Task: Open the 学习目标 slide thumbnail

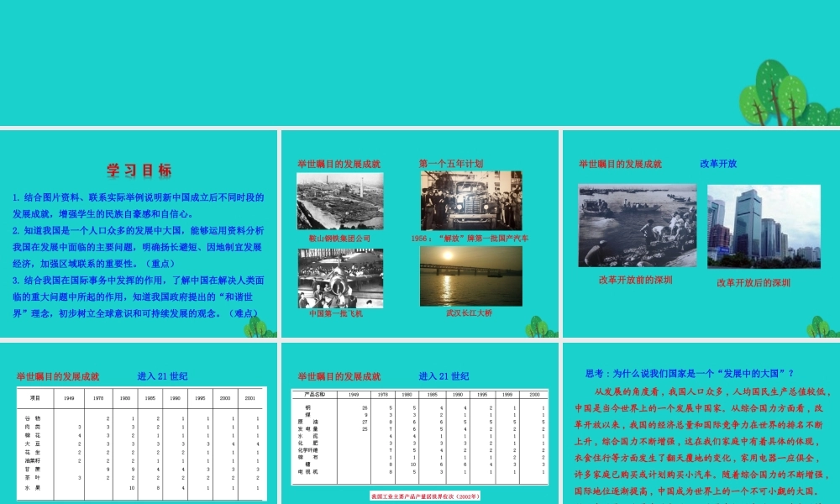Action: point(139,234)
